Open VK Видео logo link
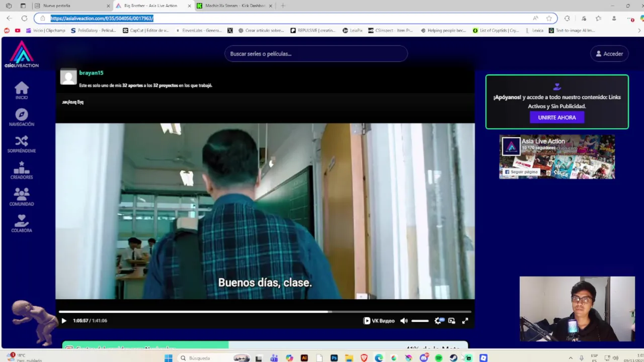This screenshot has height=362, width=644. [x=379, y=321]
